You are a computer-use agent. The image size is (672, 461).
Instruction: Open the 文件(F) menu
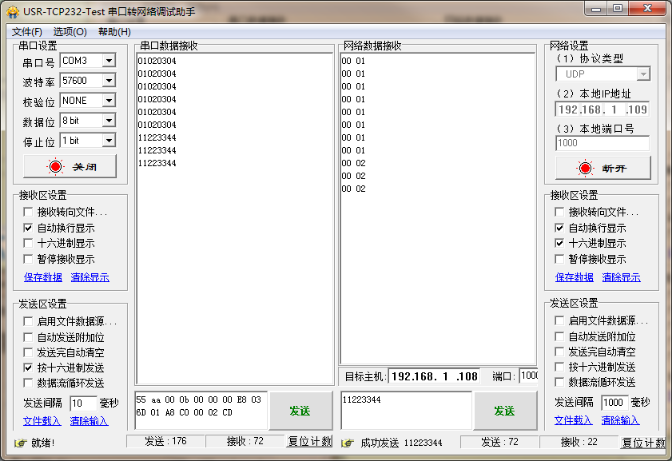pyautogui.click(x=27, y=32)
